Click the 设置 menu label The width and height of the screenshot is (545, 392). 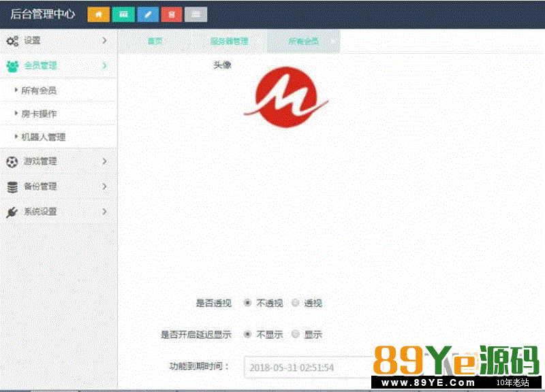[32, 41]
